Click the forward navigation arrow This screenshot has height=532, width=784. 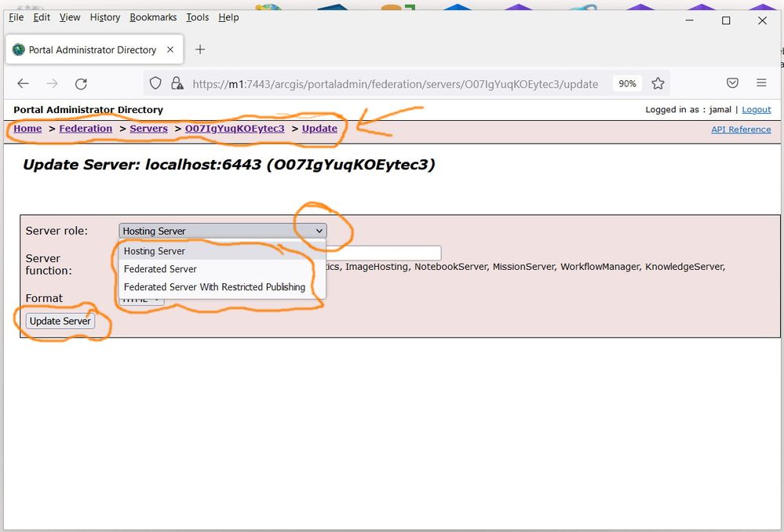(x=52, y=83)
